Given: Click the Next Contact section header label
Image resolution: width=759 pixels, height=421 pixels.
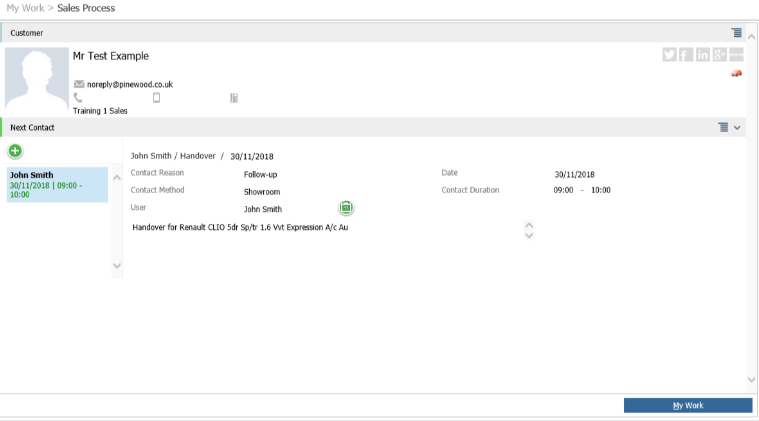Looking at the screenshot, I should point(32,128).
